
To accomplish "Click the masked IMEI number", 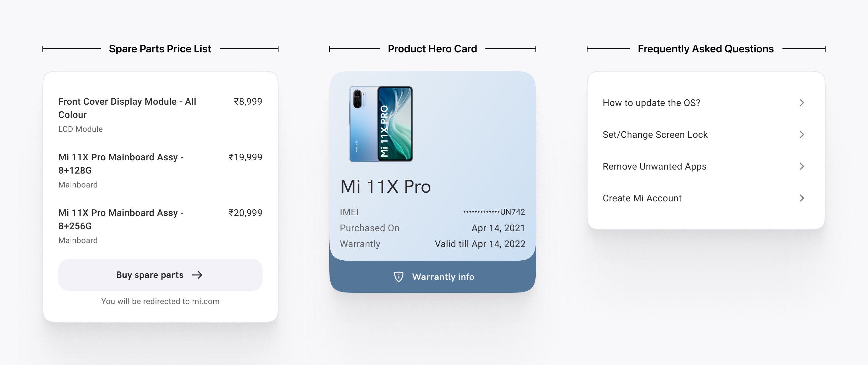I will pyautogui.click(x=494, y=212).
